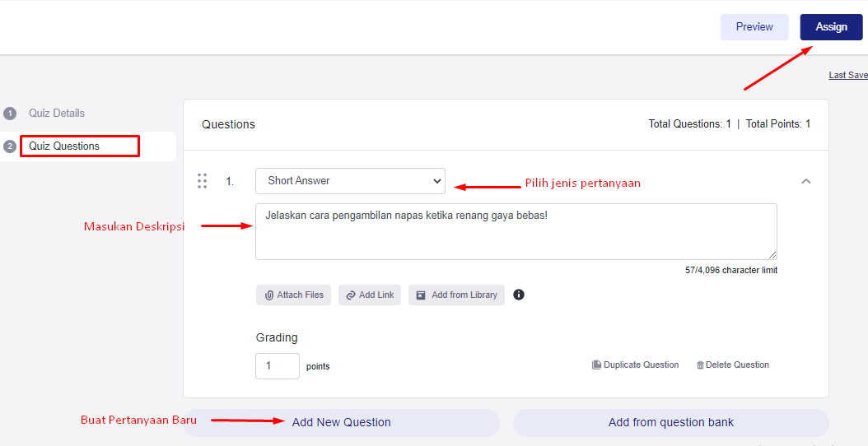Click the Duplicate Question copy icon
The height and width of the screenshot is (446, 868).
click(x=596, y=365)
